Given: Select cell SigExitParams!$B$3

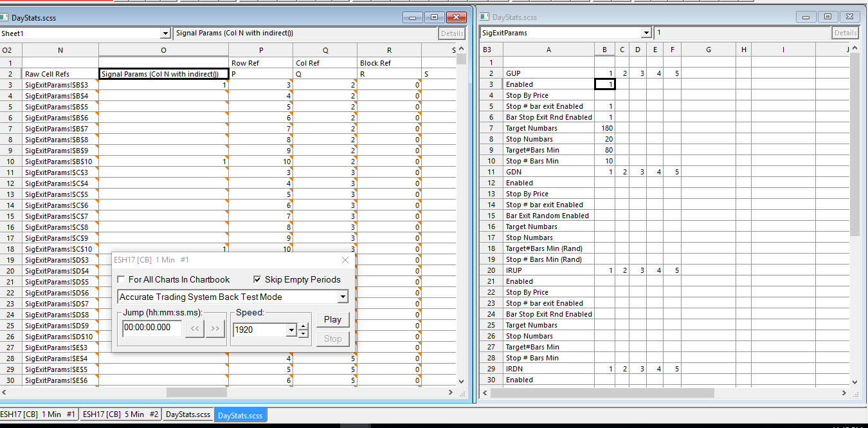Looking at the screenshot, I should tap(60, 85).
